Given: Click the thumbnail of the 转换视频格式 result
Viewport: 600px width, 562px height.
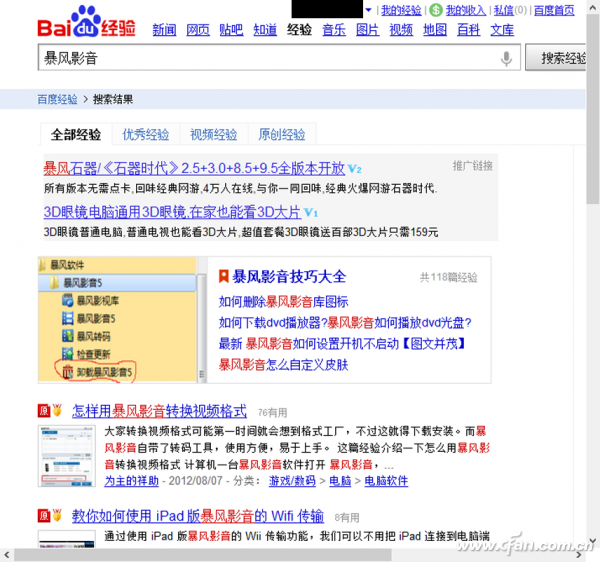Looking at the screenshot, I should [x=67, y=456].
